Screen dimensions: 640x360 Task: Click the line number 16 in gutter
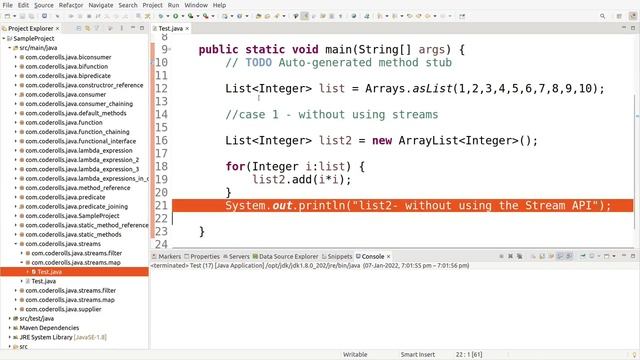point(161,140)
